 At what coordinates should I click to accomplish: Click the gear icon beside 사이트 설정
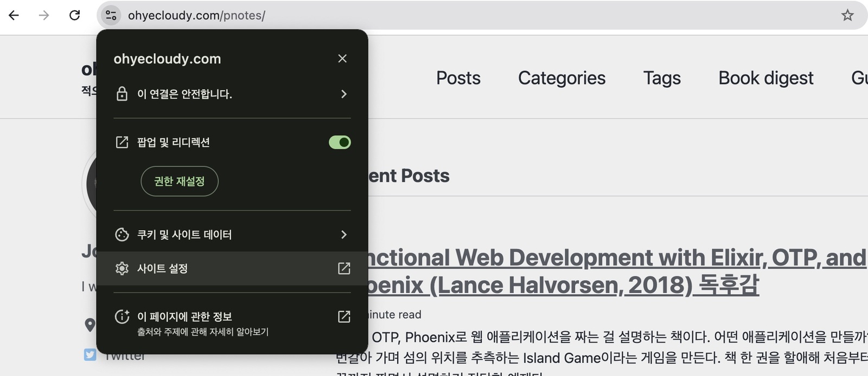[122, 268]
